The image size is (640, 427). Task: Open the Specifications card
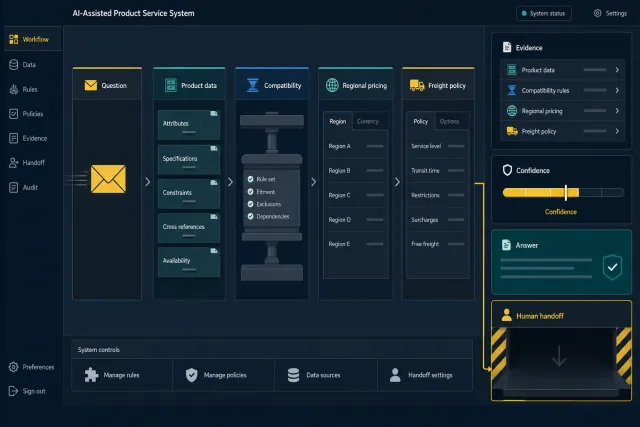[189, 160]
